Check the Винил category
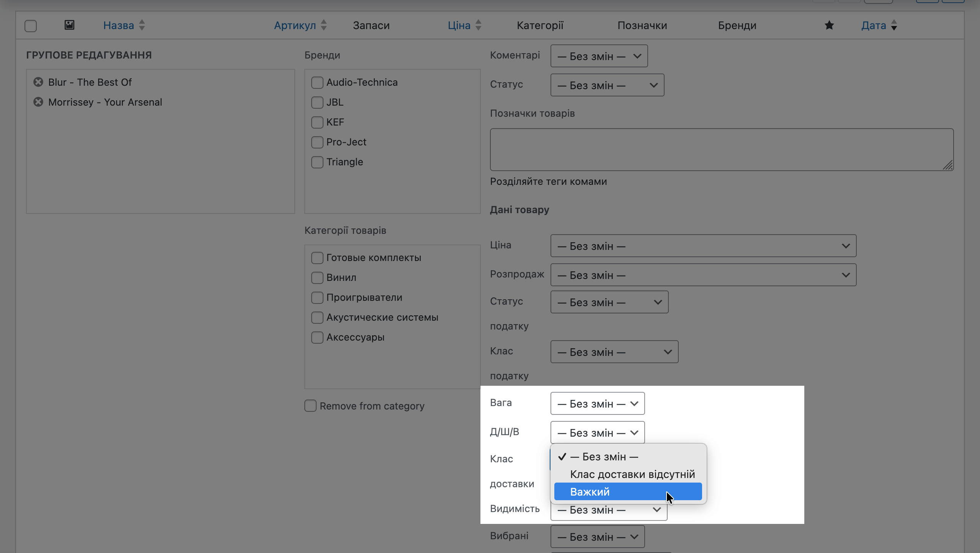Image resolution: width=980 pixels, height=553 pixels. 317,277
